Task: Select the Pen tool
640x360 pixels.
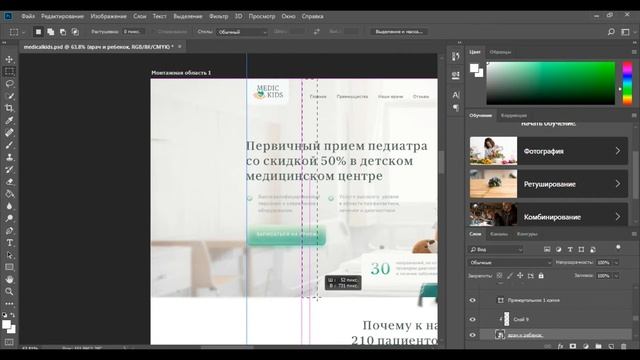Action: point(9,231)
